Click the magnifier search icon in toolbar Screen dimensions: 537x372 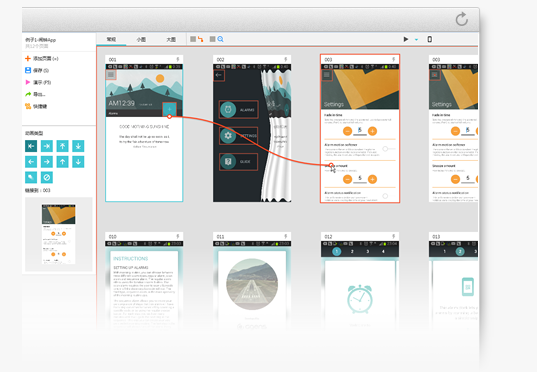tap(220, 39)
